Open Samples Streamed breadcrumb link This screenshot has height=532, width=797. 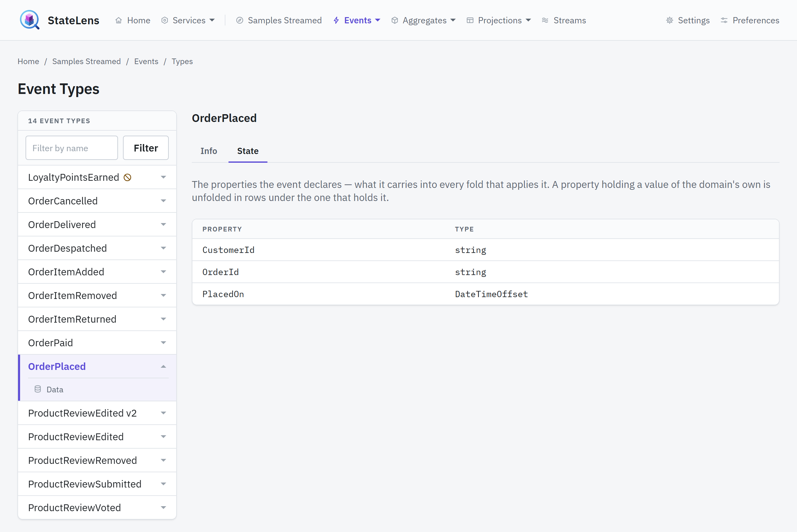(87, 61)
